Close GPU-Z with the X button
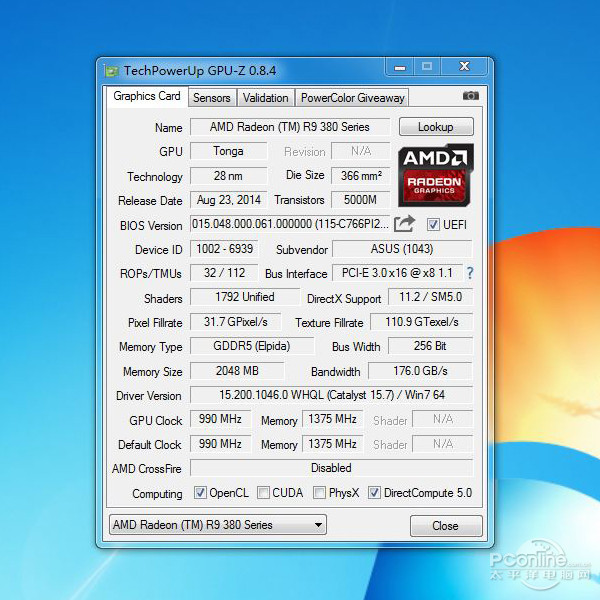Image resolution: width=600 pixels, height=600 pixels. [x=464, y=67]
